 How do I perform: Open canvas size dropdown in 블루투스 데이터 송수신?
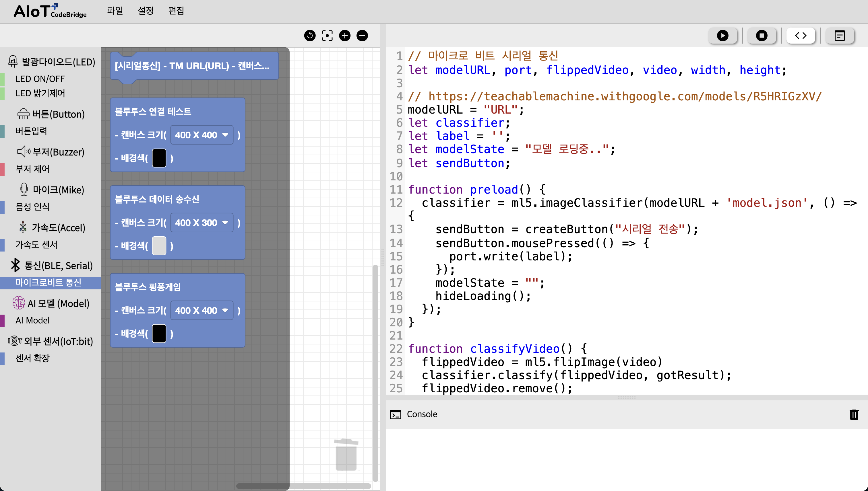(202, 223)
